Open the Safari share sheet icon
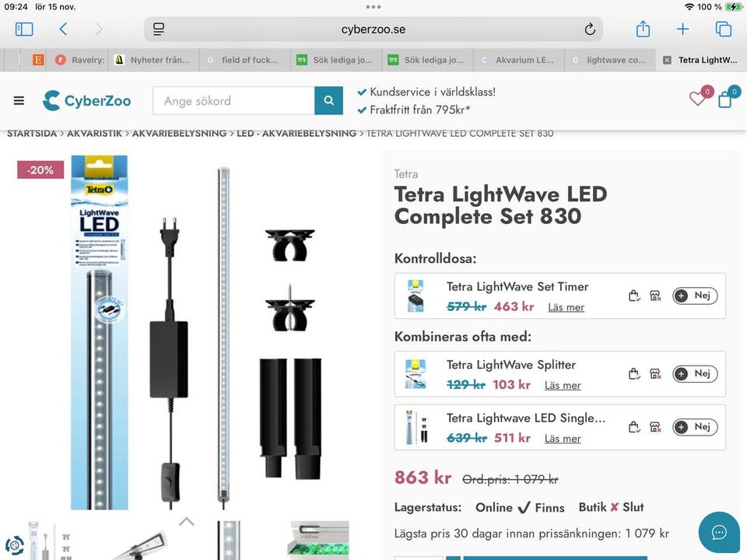Viewport: 747px width, 560px height. pyautogui.click(x=644, y=29)
